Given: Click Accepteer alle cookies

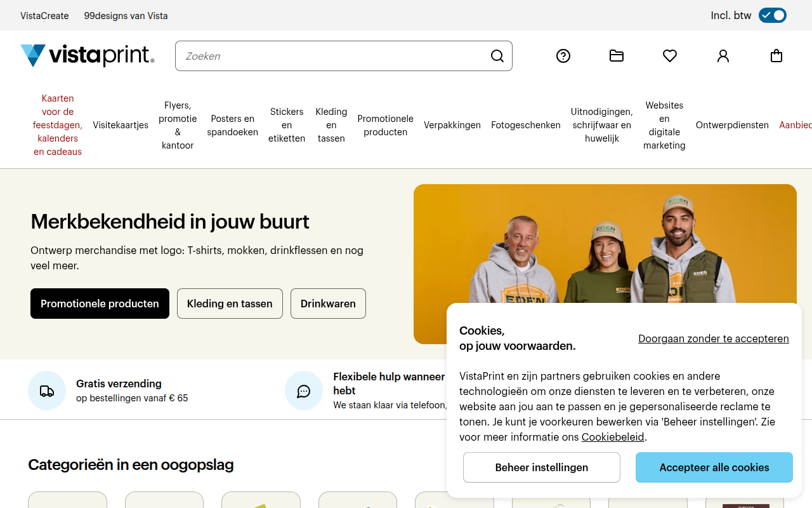Looking at the screenshot, I should (x=714, y=467).
